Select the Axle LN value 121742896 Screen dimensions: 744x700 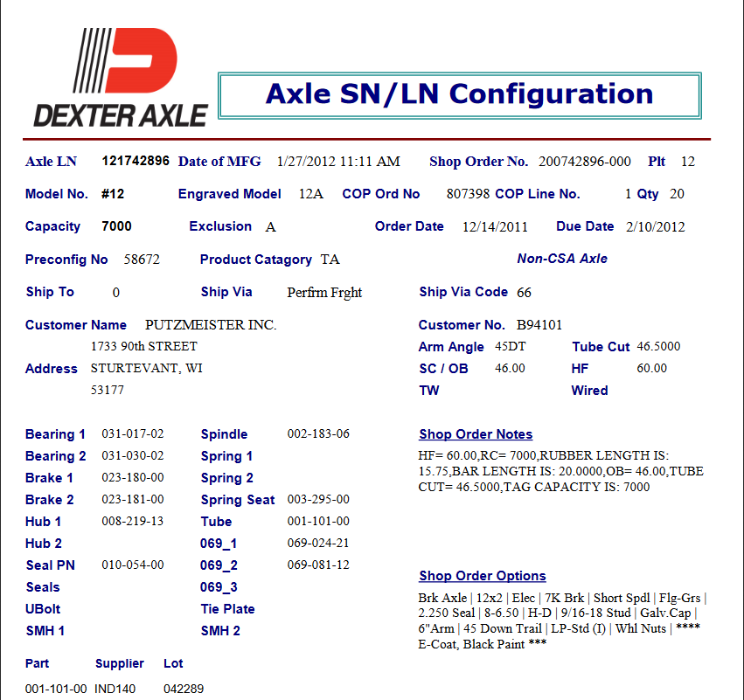click(136, 161)
